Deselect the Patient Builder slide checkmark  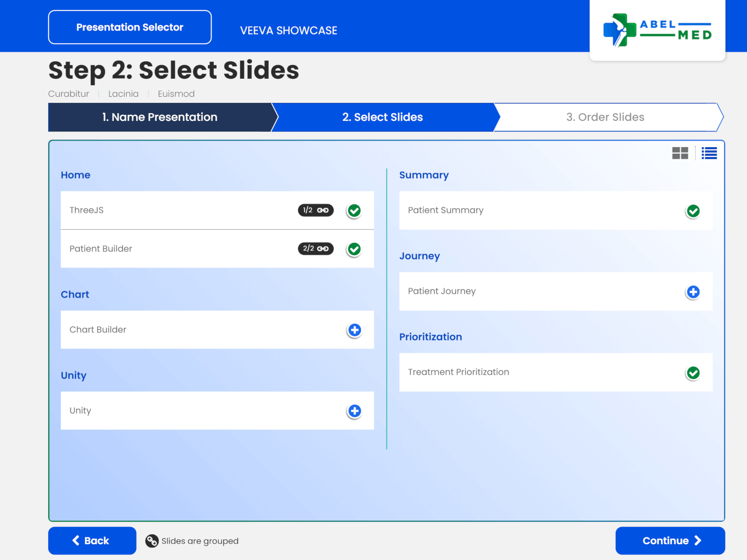[x=354, y=249]
